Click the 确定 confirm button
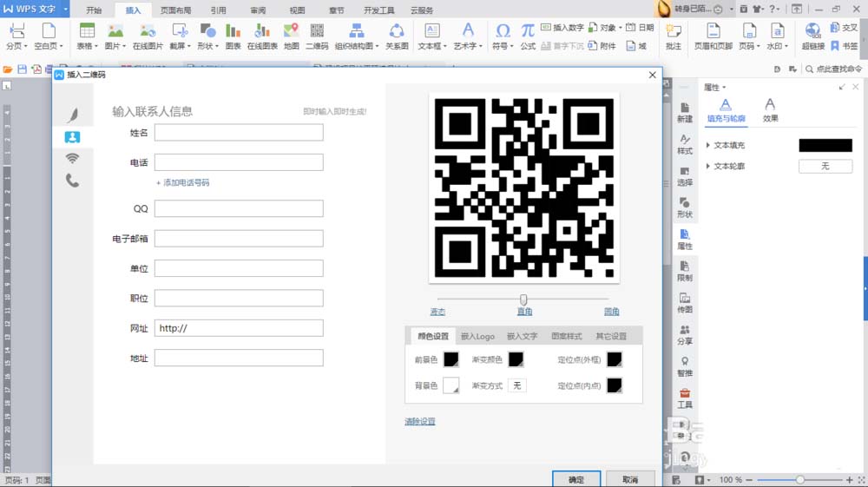 tap(576, 479)
